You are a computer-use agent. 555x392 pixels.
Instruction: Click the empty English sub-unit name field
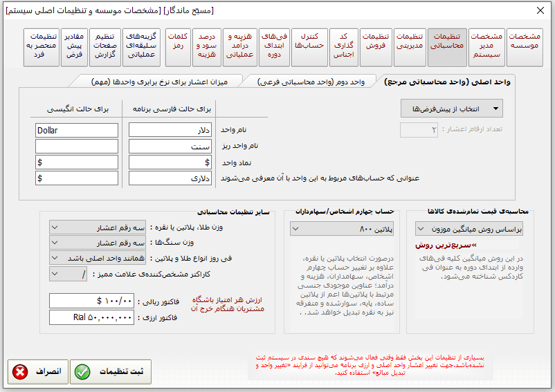[x=77, y=146]
